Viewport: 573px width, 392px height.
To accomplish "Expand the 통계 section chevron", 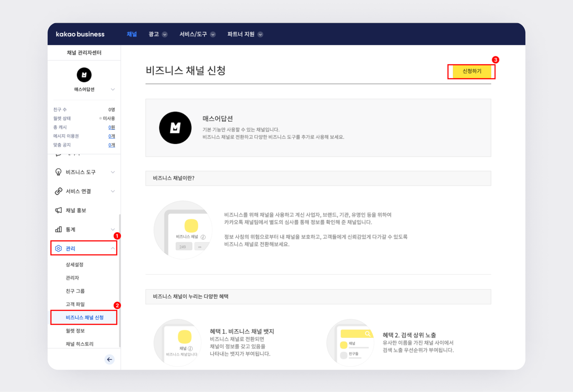I will pos(113,229).
